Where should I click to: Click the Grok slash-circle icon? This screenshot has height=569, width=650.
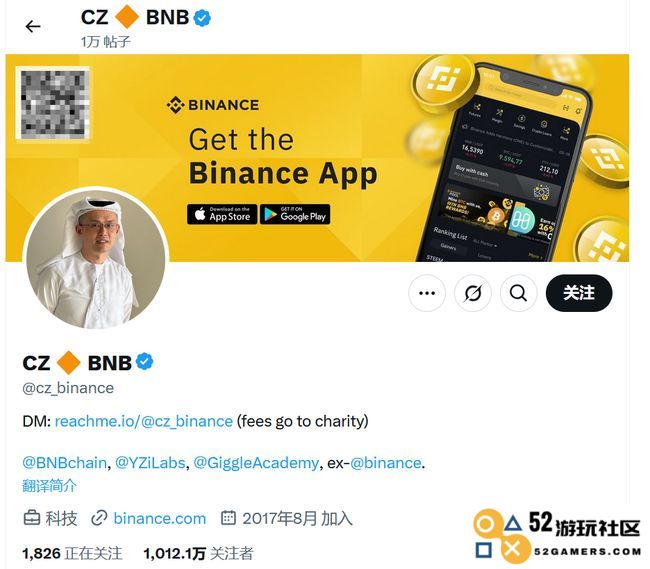coord(473,293)
